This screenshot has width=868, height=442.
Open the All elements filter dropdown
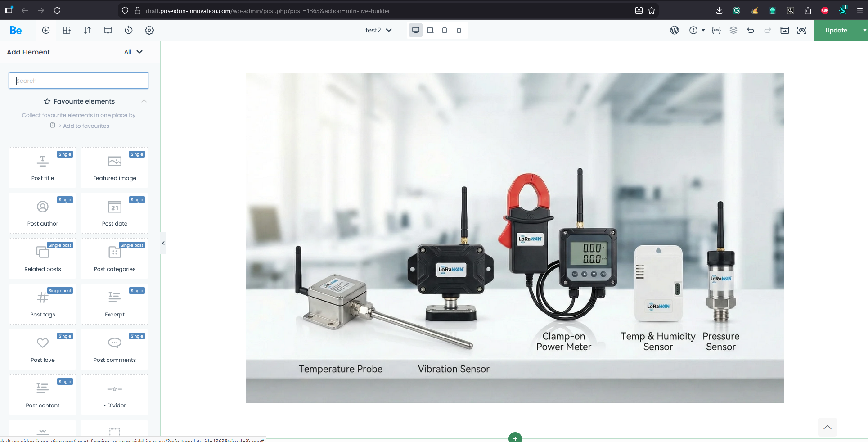(x=133, y=52)
